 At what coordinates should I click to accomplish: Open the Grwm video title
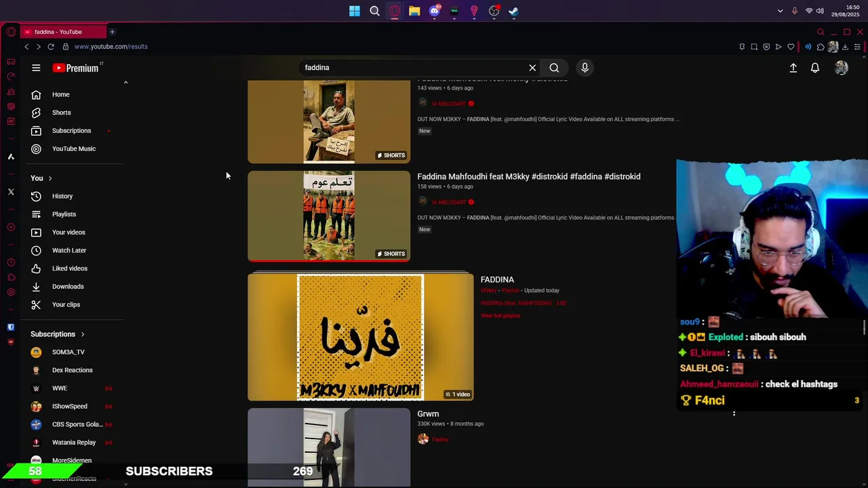428,413
